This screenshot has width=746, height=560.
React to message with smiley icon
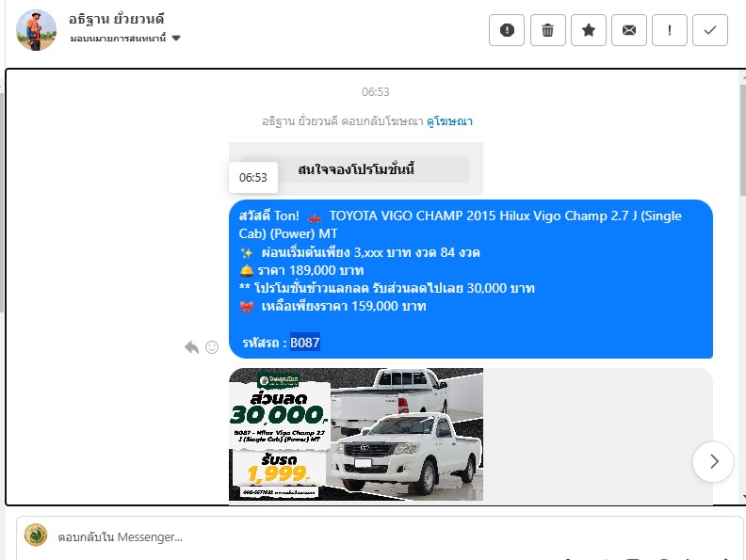click(212, 347)
